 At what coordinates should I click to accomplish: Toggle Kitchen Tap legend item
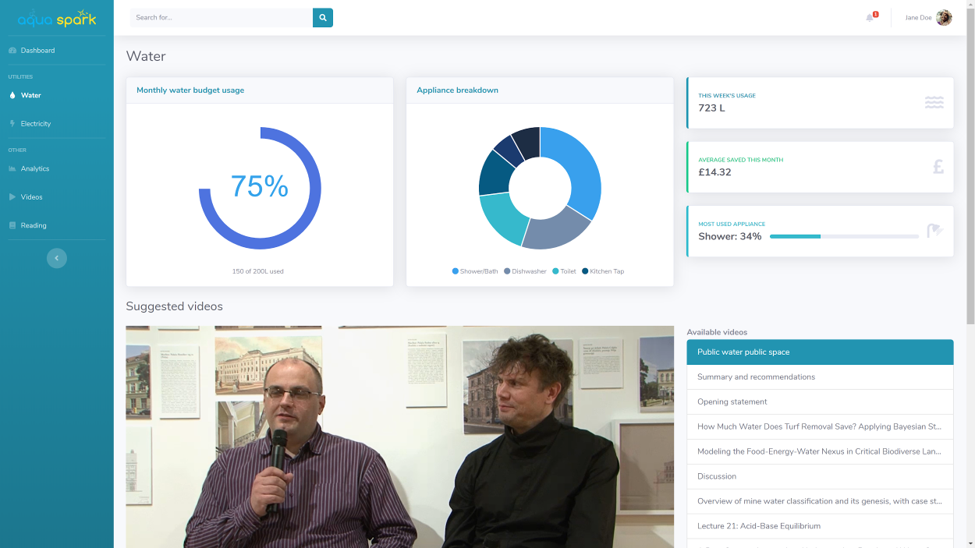click(x=603, y=271)
